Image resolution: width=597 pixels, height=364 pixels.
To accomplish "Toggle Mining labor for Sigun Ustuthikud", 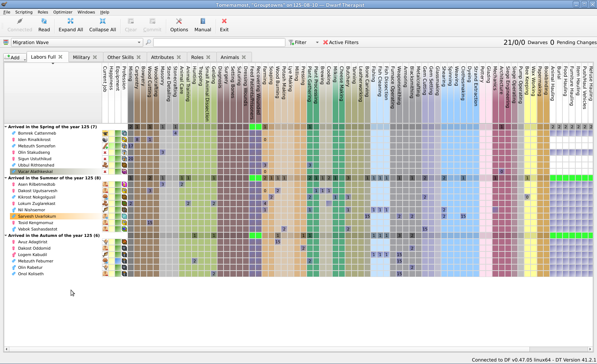I will click(131, 159).
